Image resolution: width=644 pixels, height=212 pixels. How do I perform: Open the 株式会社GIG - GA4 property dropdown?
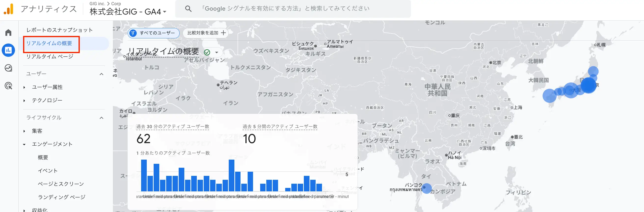[128, 12]
